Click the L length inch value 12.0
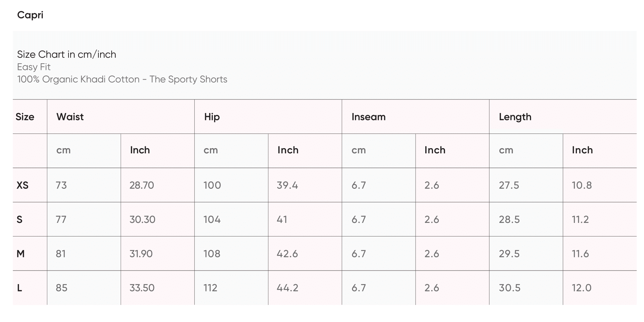This screenshot has width=644, height=322. click(x=581, y=288)
